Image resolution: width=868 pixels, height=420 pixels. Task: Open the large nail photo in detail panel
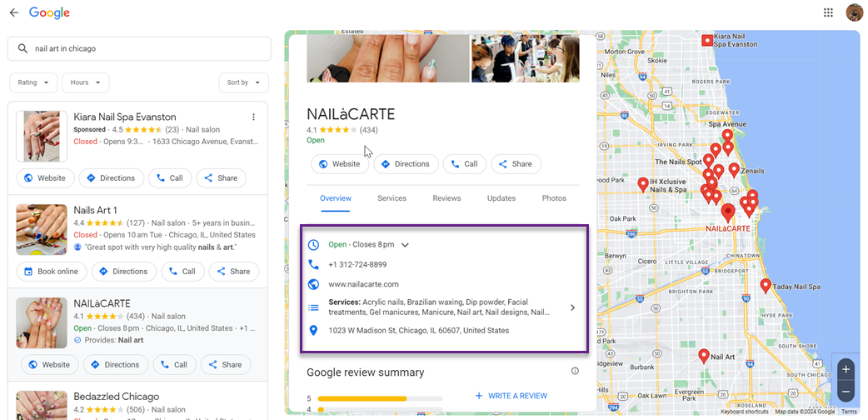pos(388,58)
